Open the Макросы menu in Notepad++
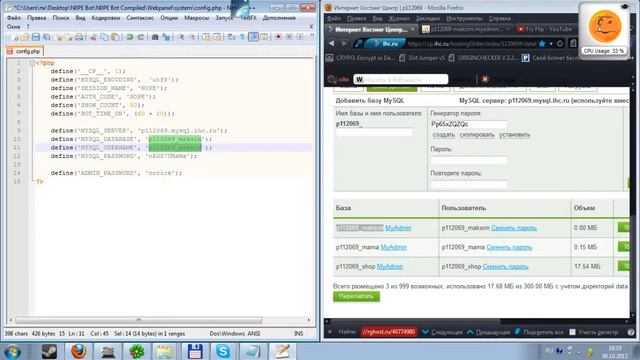This screenshot has height=360, width=640. (x=196, y=18)
